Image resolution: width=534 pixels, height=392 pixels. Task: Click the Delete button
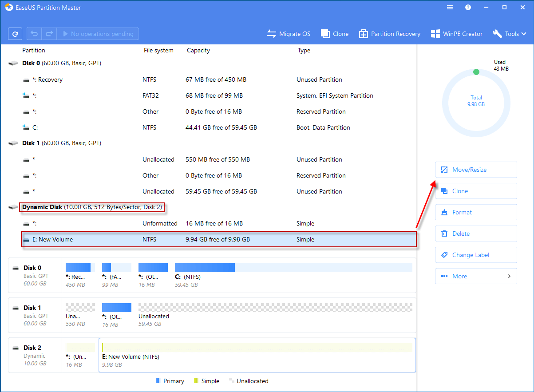click(x=476, y=234)
